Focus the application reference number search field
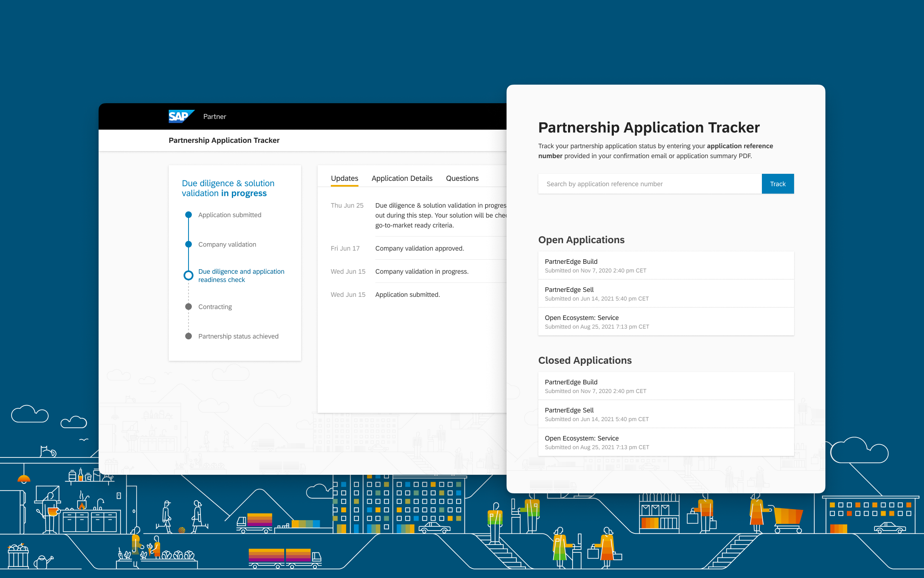This screenshot has width=924, height=578. [650, 184]
